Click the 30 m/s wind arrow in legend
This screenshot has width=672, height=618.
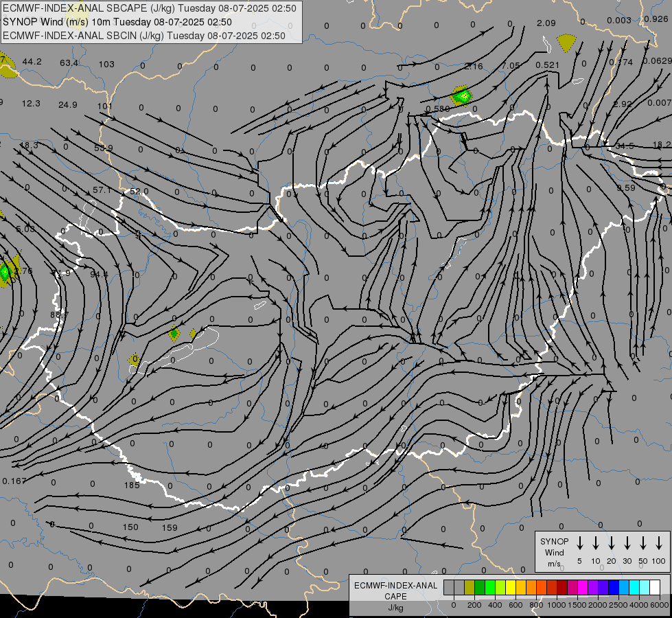click(627, 543)
